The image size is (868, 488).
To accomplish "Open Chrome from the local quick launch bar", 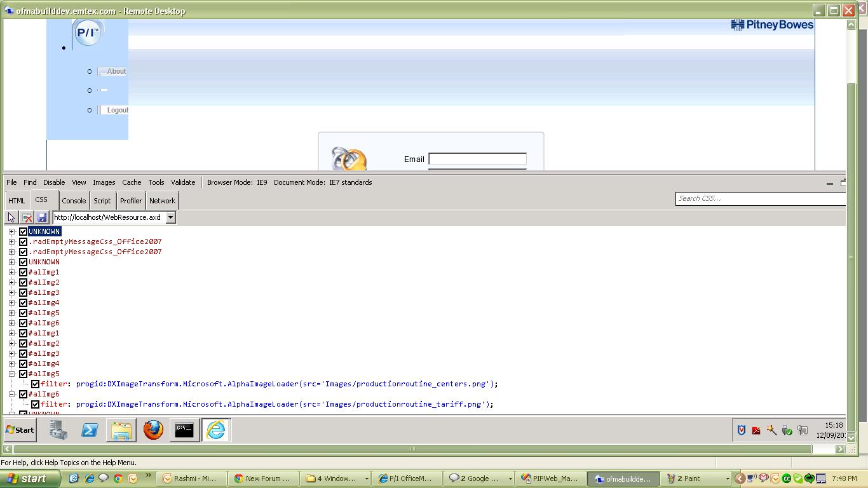I will click(x=118, y=478).
